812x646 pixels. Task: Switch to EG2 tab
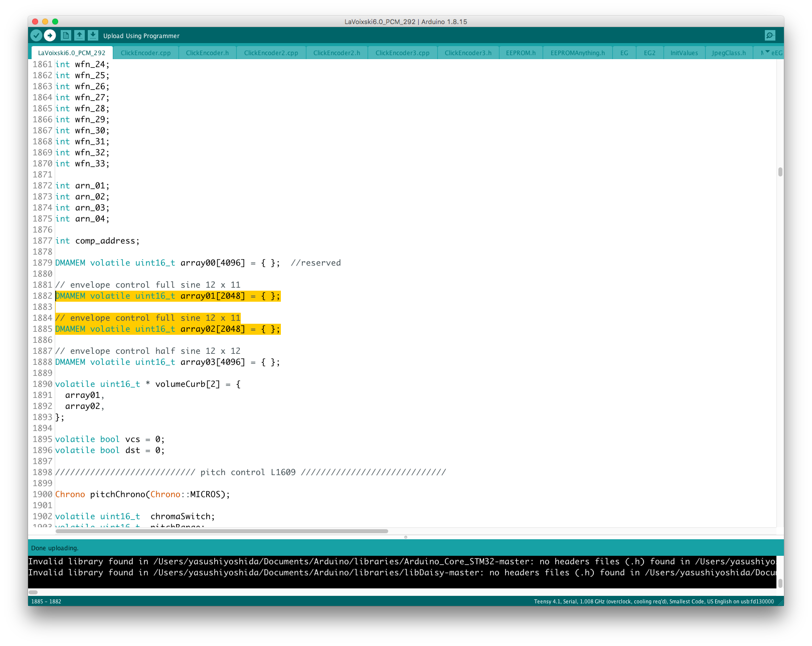[649, 53]
